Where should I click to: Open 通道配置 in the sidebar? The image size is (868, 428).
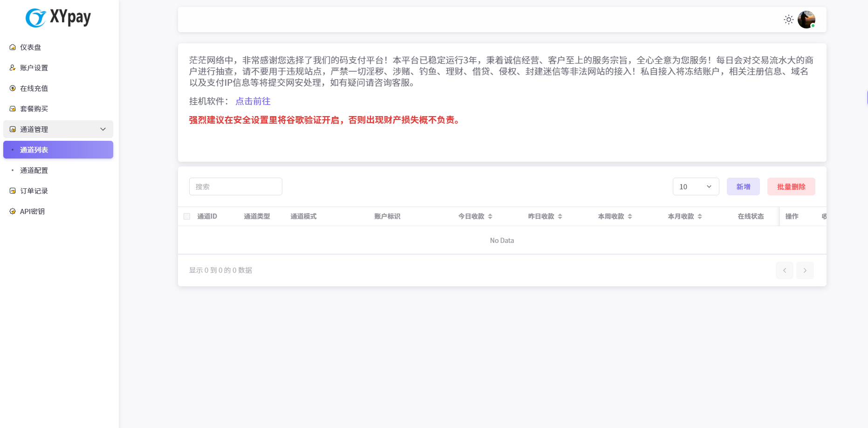34,171
